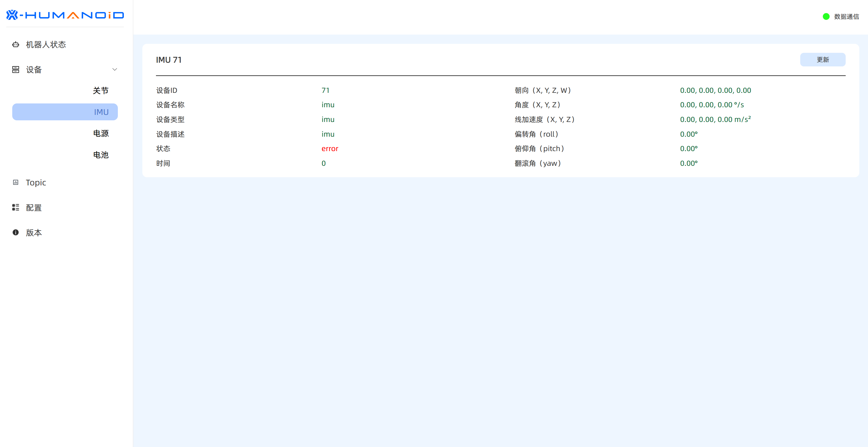Click the 数据通信 status label

coord(846,17)
